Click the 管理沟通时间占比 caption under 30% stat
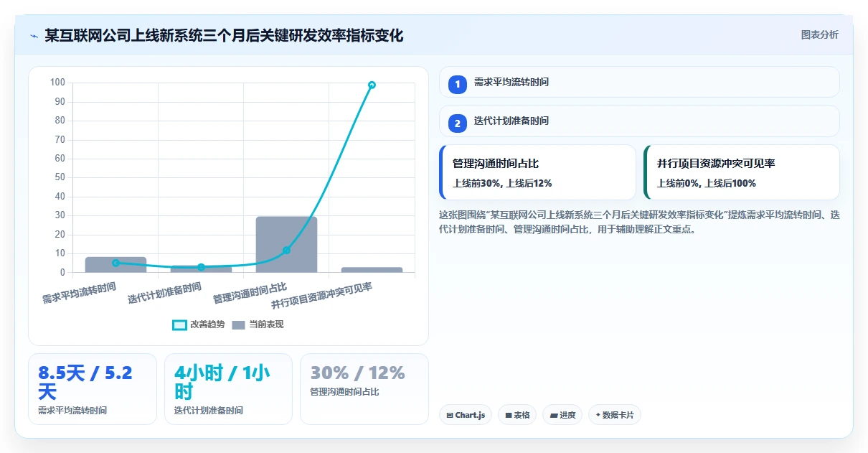 pos(345,392)
